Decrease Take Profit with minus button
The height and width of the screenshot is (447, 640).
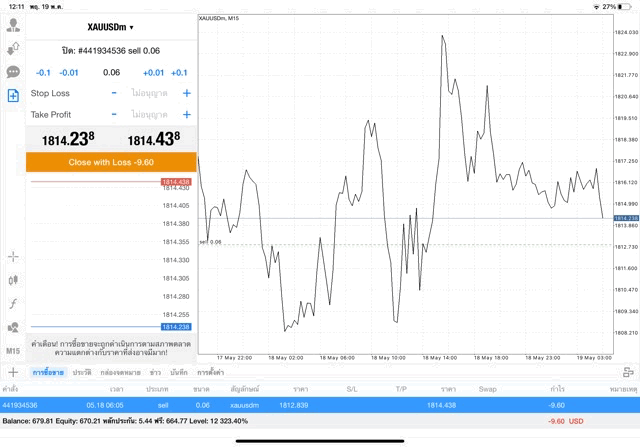[x=114, y=115]
